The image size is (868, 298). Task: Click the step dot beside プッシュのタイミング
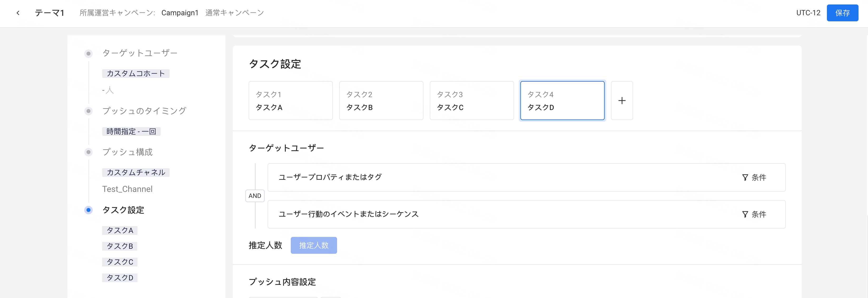coord(88,111)
